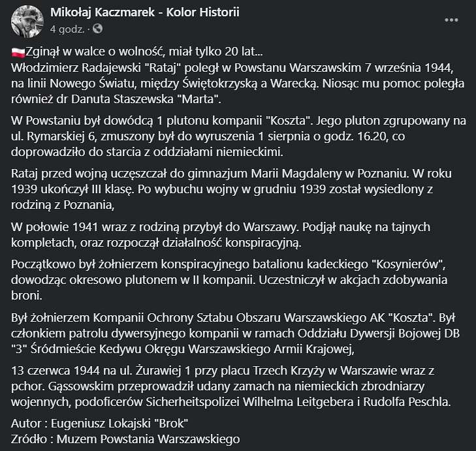476x451 pixels.
Task: Open the Mikołaj Kaczmarek - Kolor Historii page
Action: 145,12
